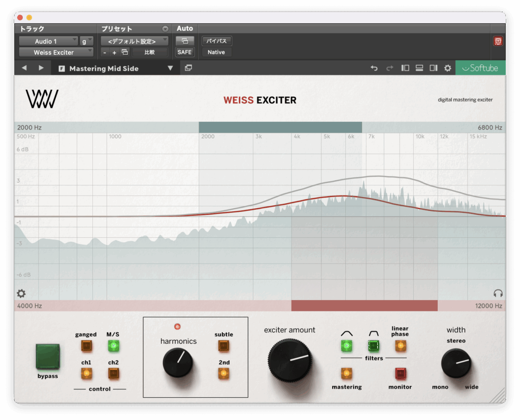Click the macOS yellow minimize button

tap(29, 18)
